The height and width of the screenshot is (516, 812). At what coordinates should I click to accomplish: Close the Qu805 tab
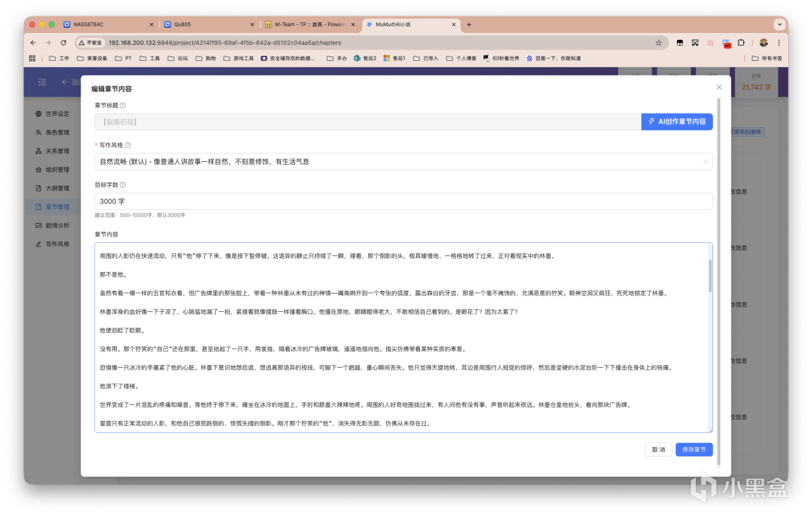[252, 25]
